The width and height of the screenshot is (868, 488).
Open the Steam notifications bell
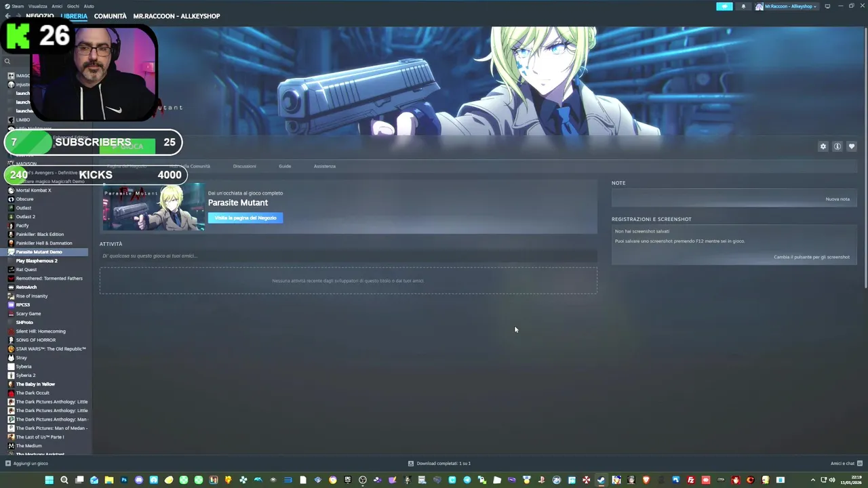tap(743, 6)
